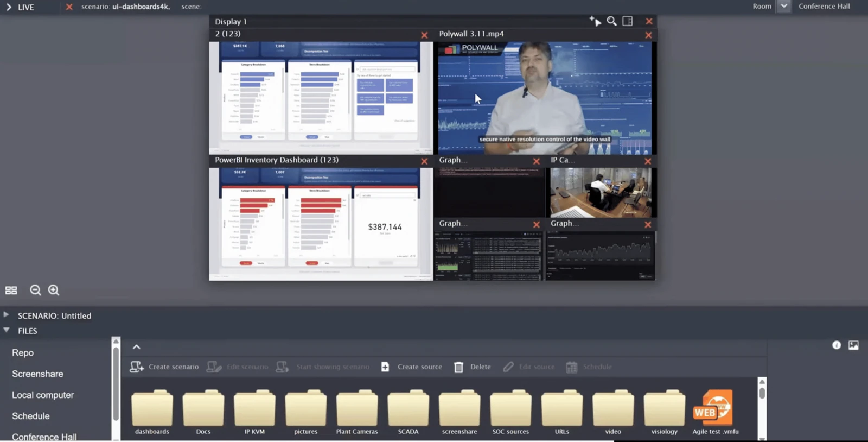The width and height of the screenshot is (868, 442).
Task: Open Schedule in the sidebar
Action: pyautogui.click(x=31, y=416)
